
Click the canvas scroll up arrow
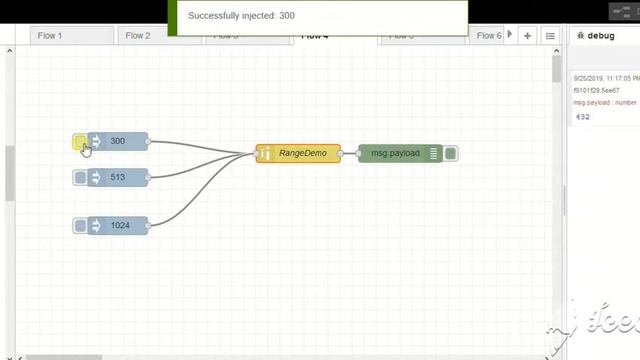coord(556,51)
